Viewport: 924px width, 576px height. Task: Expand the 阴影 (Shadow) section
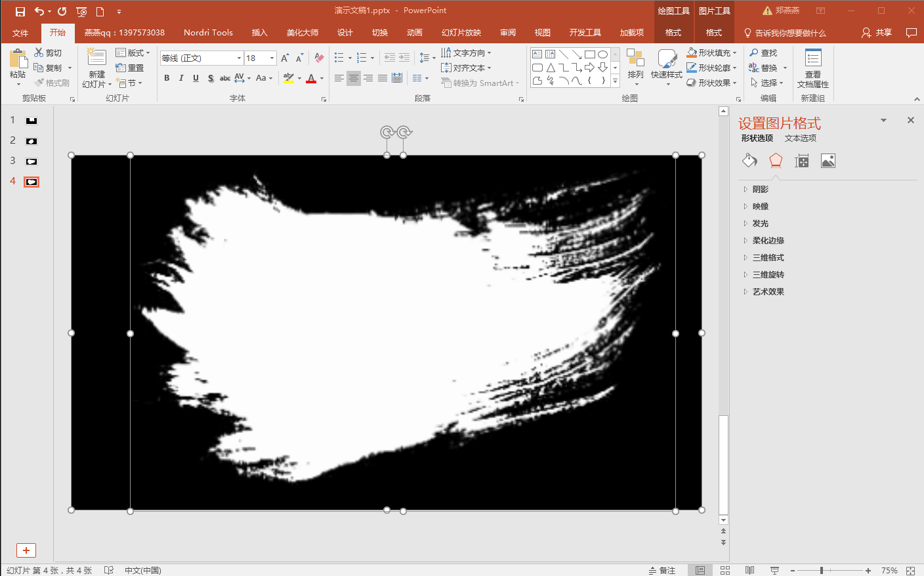(761, 188)
